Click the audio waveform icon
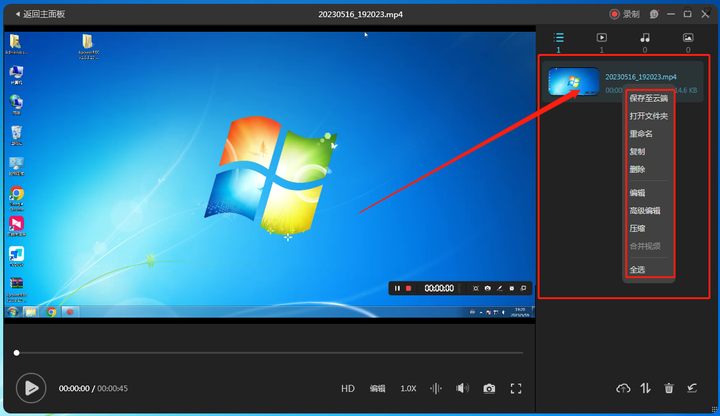720x416 pixels. click(436, 388)
